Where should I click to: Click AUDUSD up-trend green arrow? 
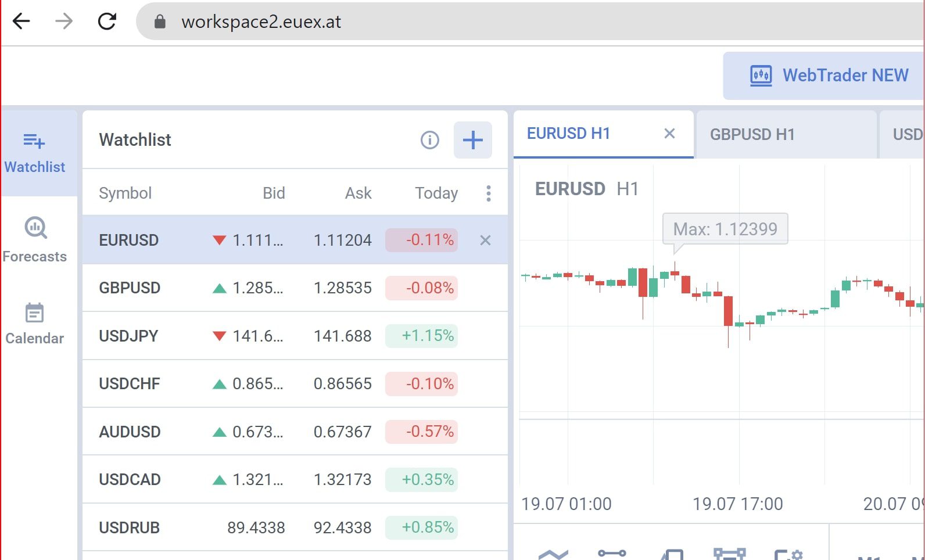pyautogui.click(x=220, y=432)
